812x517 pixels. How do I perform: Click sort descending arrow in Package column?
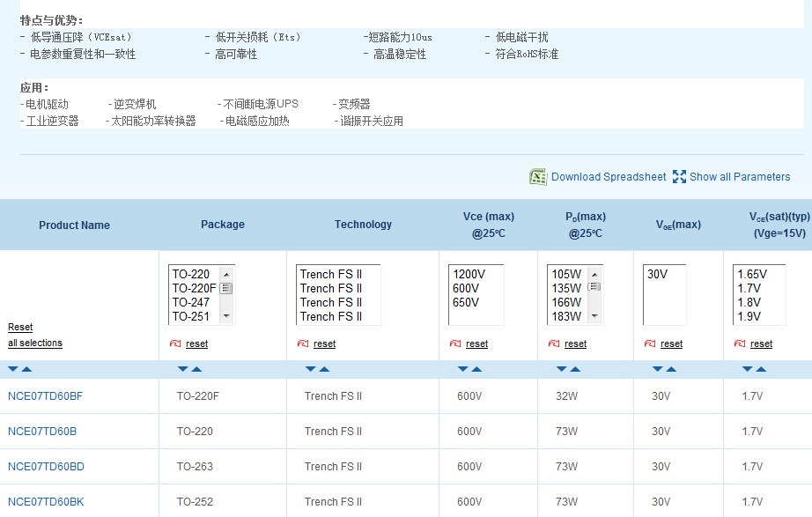pyautogui.click(x=182, y=369)
